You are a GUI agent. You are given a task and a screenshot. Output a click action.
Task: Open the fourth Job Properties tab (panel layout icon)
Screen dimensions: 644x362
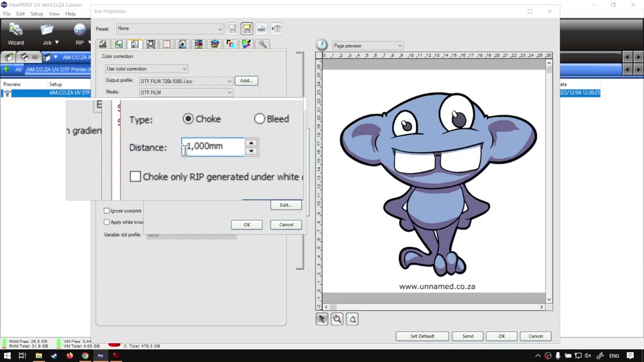150,44
